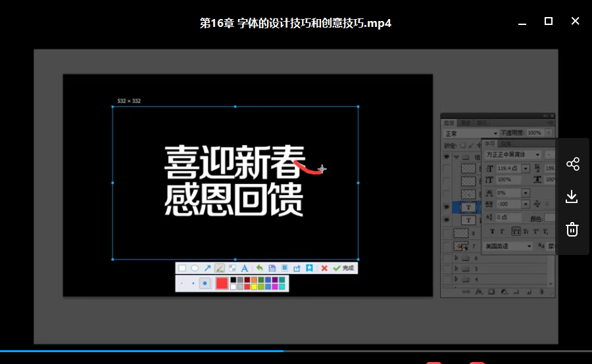Click the 颜色 text color swatch
592x364 pixels.
coord(550,218)
